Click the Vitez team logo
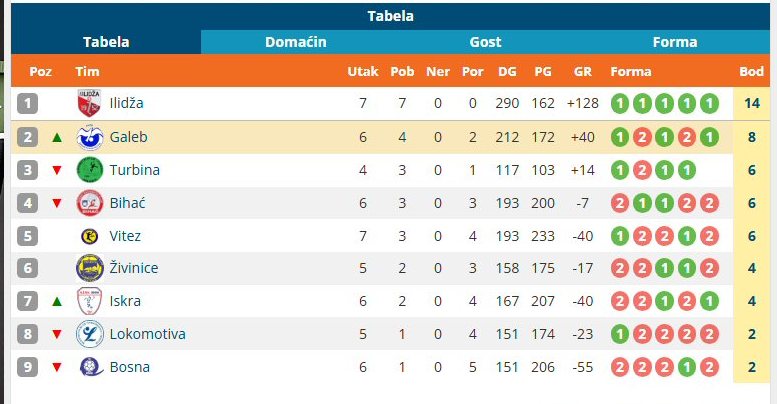This screenshot has width=777, height=404. [x=90, y=236]
